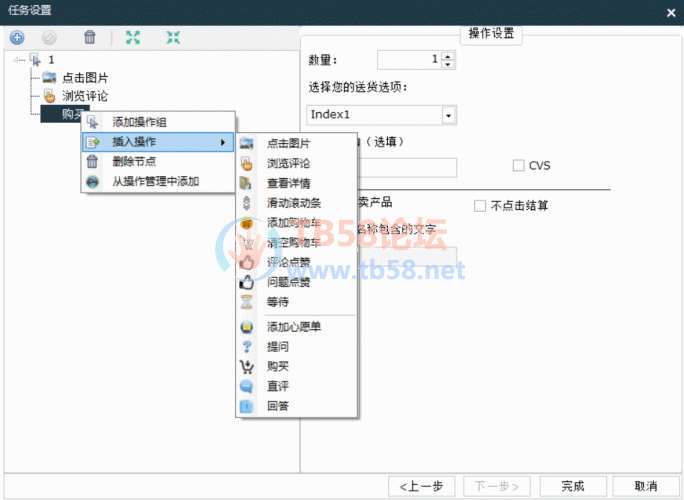Click the shopping cart icon next to 购买
684x500 pixels.
246,366
